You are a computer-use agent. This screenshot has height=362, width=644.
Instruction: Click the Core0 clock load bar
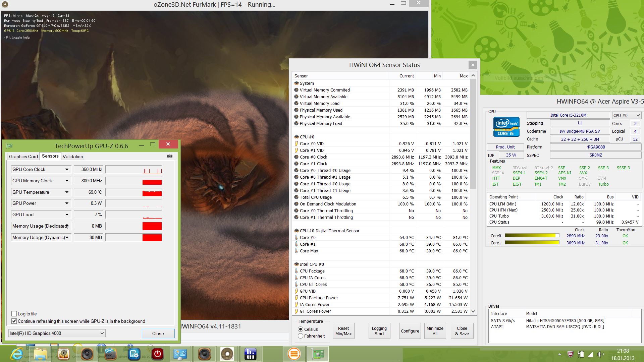tap(532, 236)
